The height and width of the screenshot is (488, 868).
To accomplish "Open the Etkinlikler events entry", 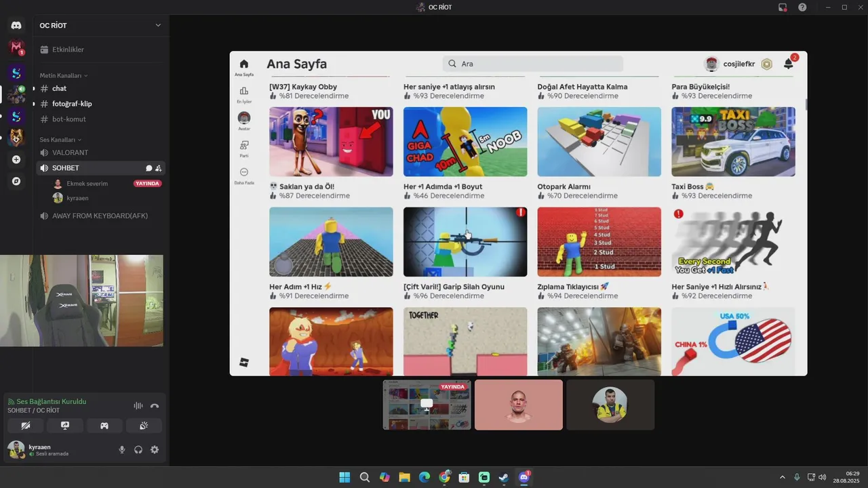I will click(x=99, y=49).
